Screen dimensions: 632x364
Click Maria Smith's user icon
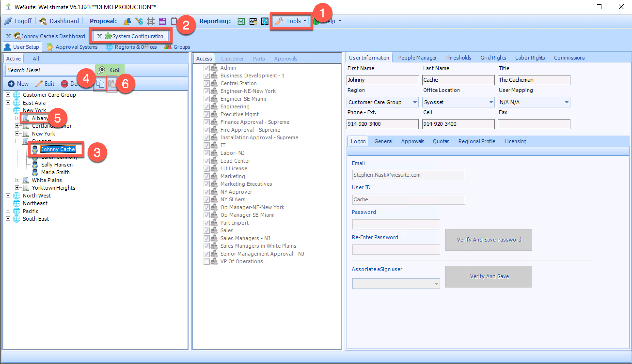[35, 173]
